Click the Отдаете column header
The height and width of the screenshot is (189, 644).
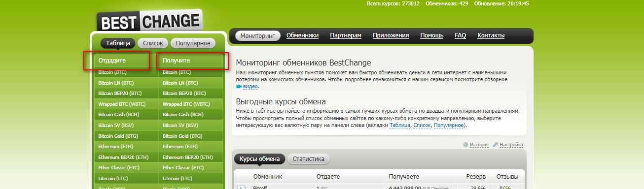pos(328,176)
